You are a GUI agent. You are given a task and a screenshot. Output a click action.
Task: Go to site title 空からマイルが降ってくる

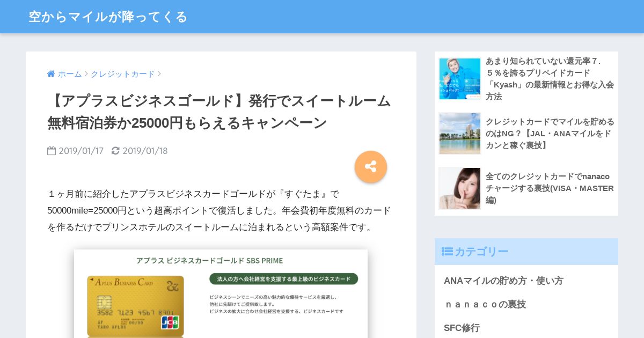click(108, 17)
